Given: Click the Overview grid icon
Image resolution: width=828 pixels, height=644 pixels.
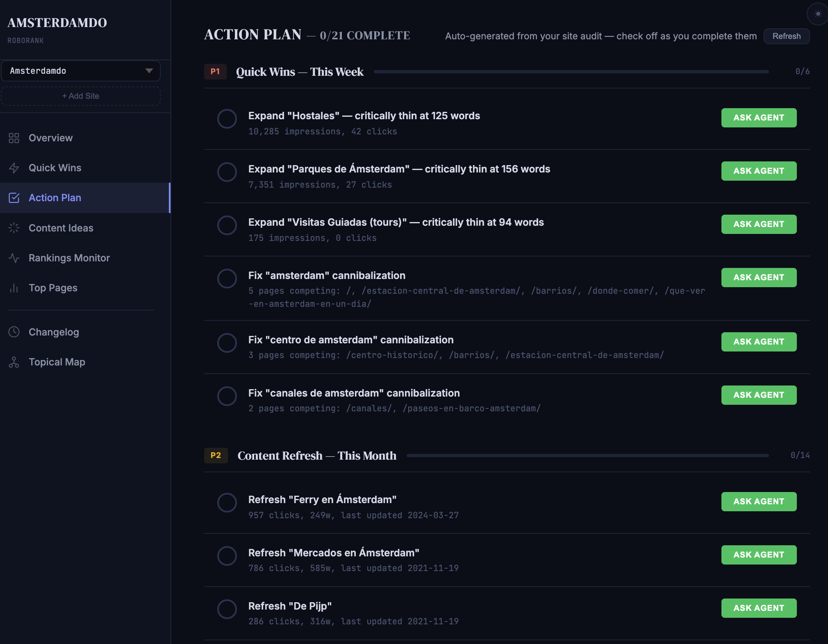Looking at the screenshot, I should [x=14, y=138].
